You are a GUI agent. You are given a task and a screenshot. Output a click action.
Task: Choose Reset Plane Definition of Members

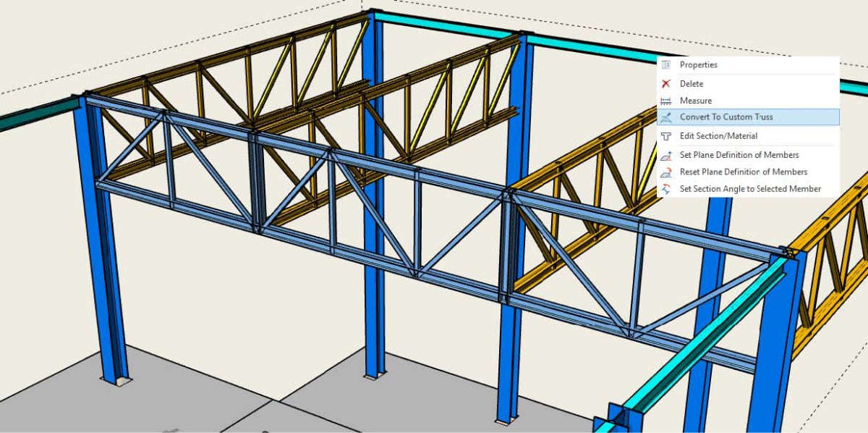coord(748,172)
